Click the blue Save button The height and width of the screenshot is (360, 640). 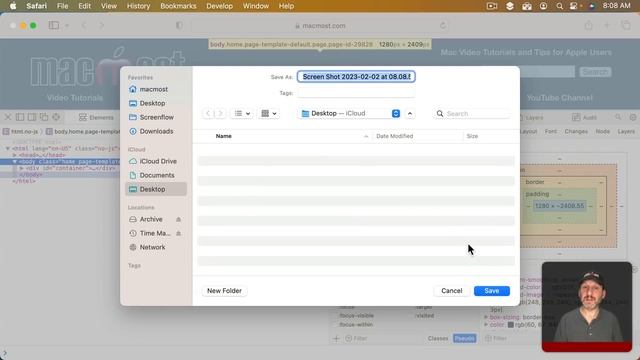tap(492, 291)
